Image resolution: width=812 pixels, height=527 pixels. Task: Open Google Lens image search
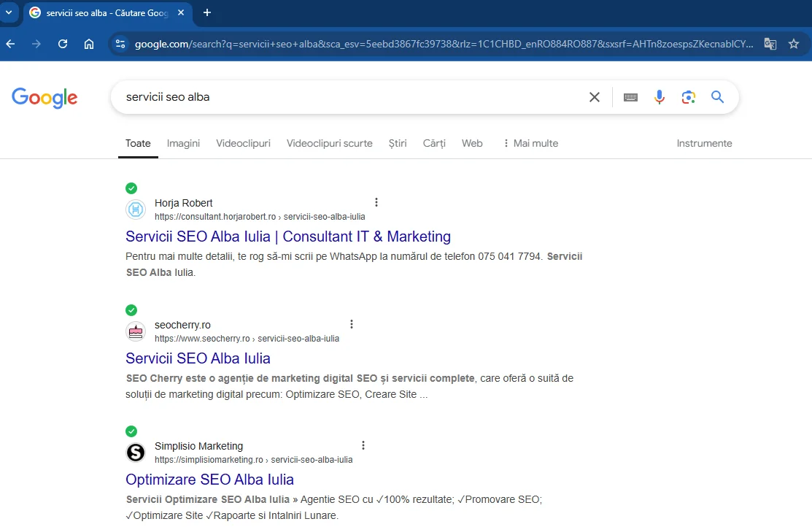click(x=688, y=97)
